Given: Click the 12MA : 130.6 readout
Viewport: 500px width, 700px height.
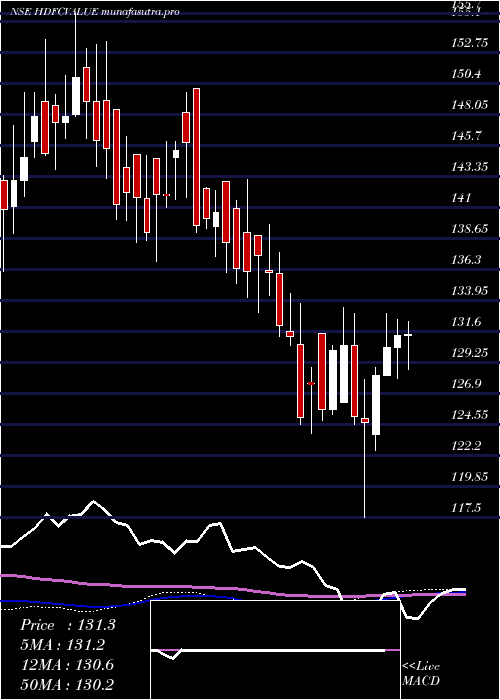Looking at the screenshot, I should pyautogui.click(x=67, y=665).
